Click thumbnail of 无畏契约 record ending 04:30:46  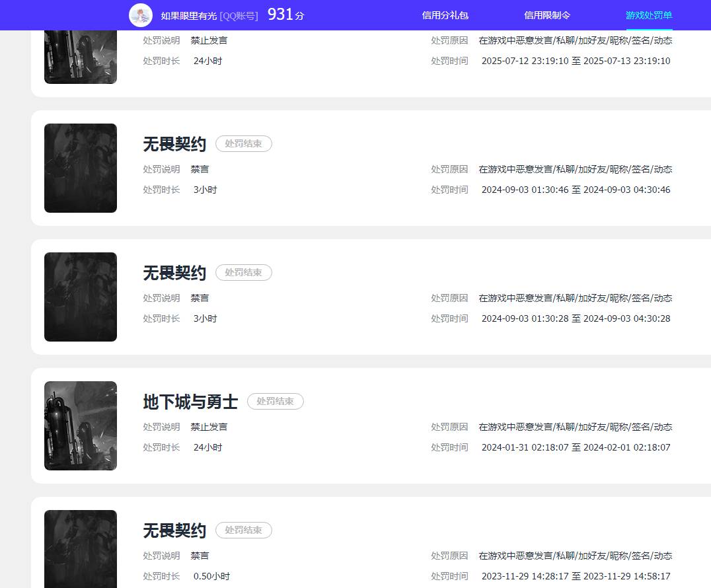coord(81,168)
